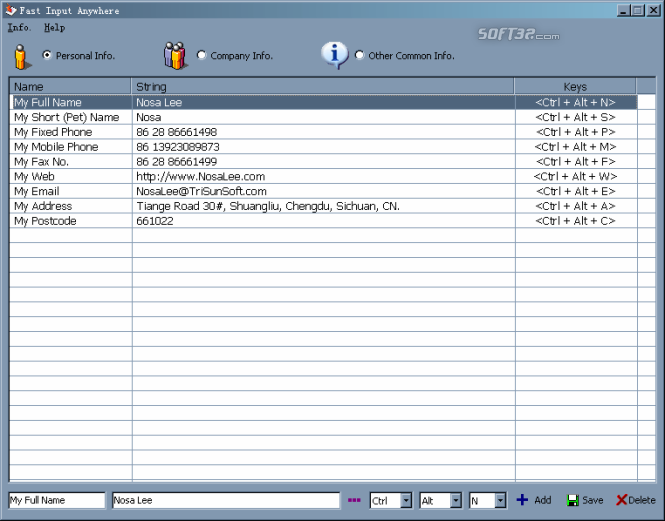Click the single person Personal Info icon
This screenshot has width=665, height=521.
(x=22, y=57)
